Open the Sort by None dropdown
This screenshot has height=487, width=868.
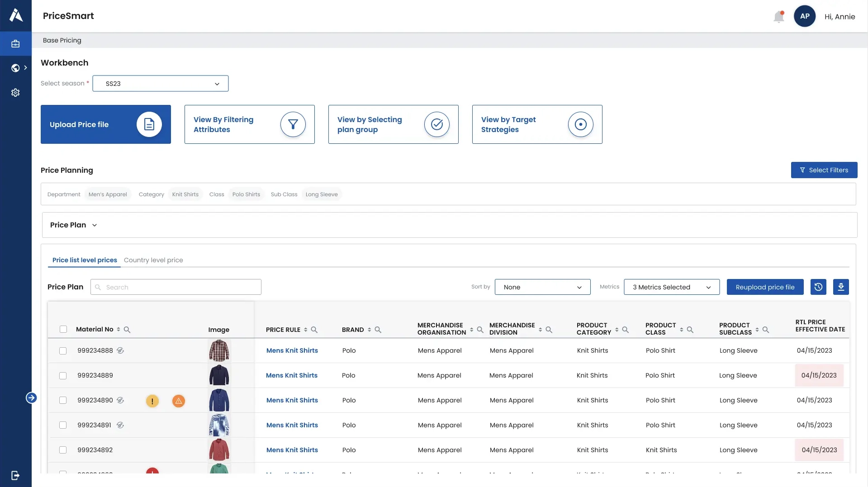coord(542,287)
